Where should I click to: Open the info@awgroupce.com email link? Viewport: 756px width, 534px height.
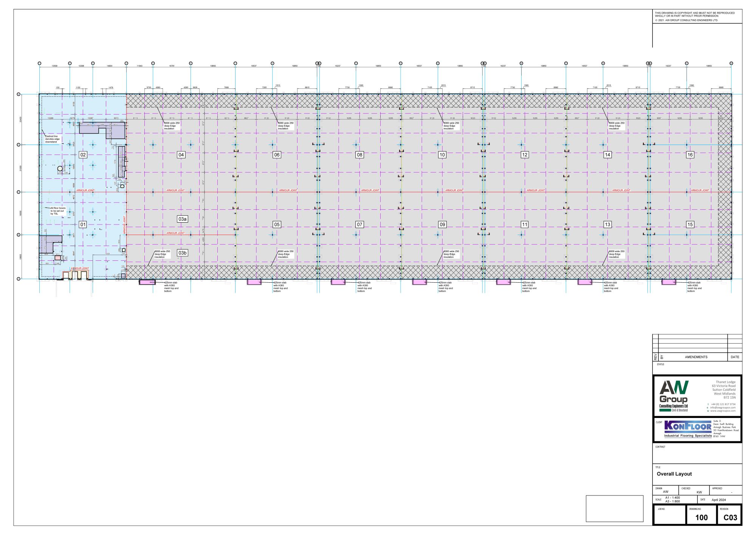pyautogui.click(x=722, y=407)
